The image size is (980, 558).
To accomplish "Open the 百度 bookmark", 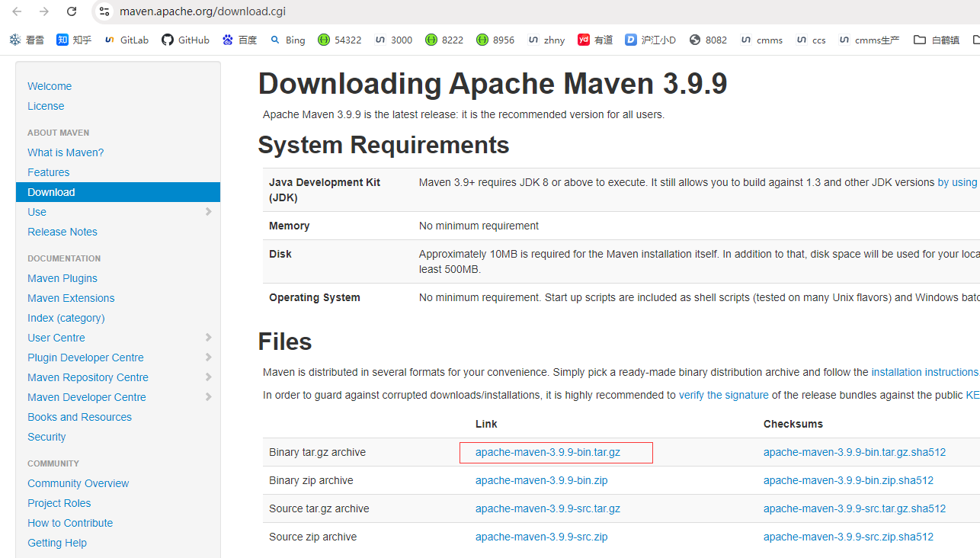I will tap(239, 40).
